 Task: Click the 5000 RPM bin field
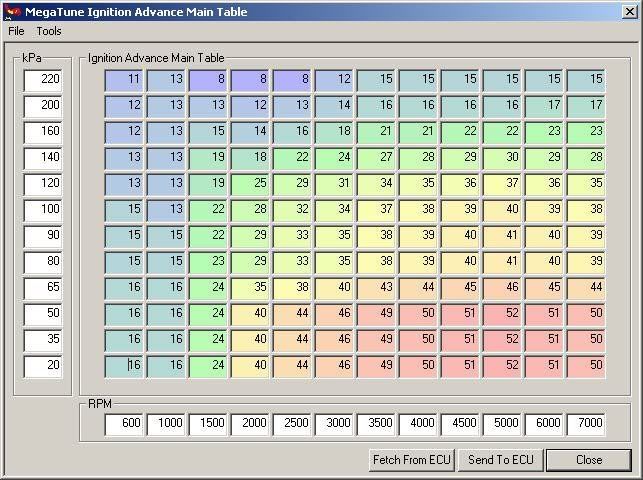502,424
